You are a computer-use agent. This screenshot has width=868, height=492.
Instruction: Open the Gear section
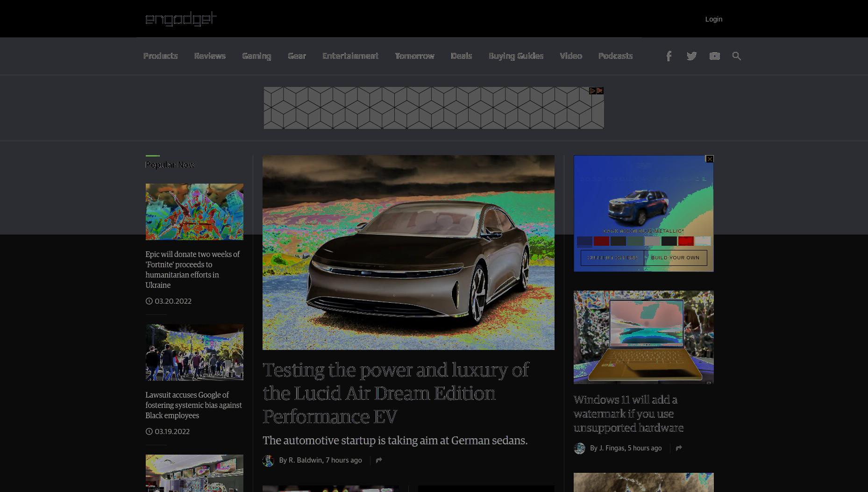(x=297, y=56)
